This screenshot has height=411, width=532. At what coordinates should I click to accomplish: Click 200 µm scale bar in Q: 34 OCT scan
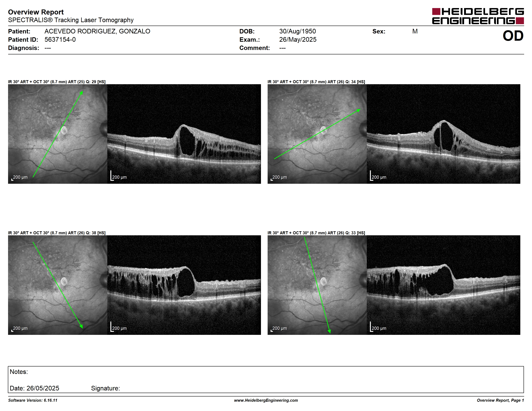click(x=378, y=176)
